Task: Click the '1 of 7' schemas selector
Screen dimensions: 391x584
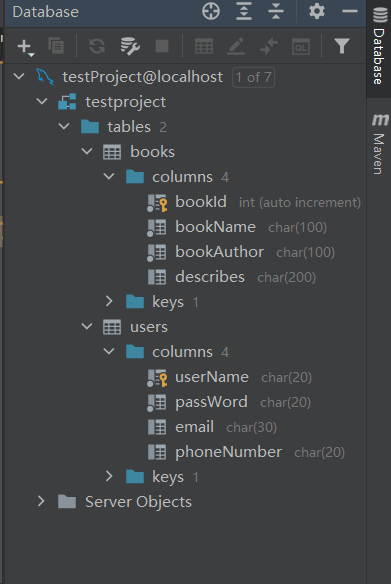Action: click(x=253, y=77)
